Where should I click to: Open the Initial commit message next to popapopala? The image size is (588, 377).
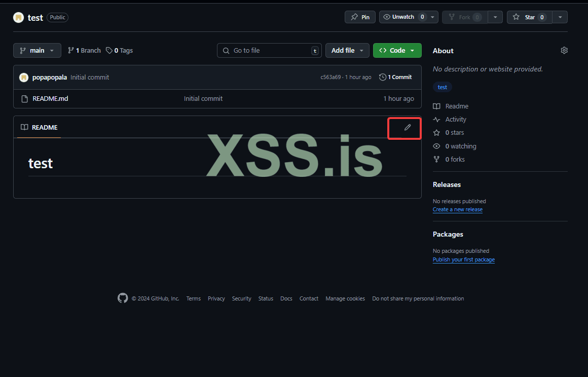[x=90, y=78]
